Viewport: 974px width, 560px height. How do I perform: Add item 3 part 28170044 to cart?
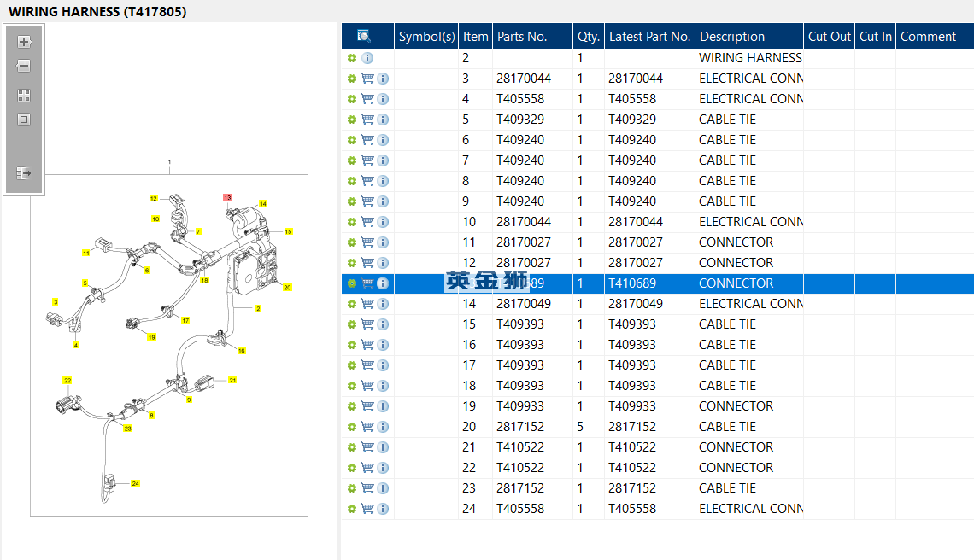tap(367, 79)
